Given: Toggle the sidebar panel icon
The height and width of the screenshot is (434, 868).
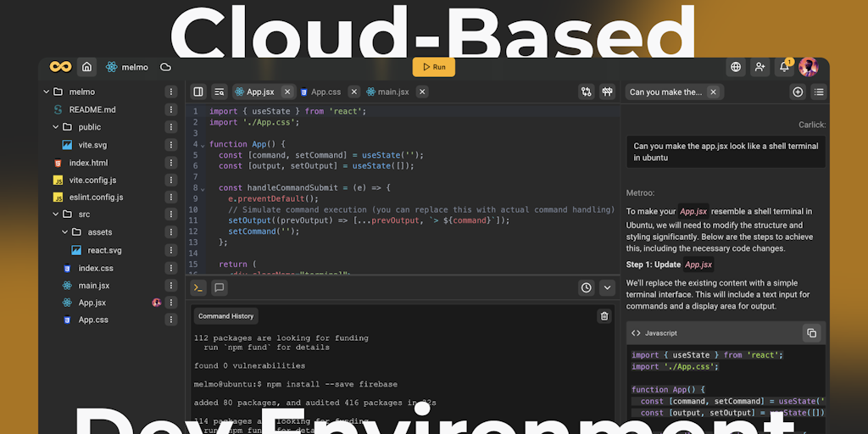Looking at the screenshot, I should tap(198, 92).
